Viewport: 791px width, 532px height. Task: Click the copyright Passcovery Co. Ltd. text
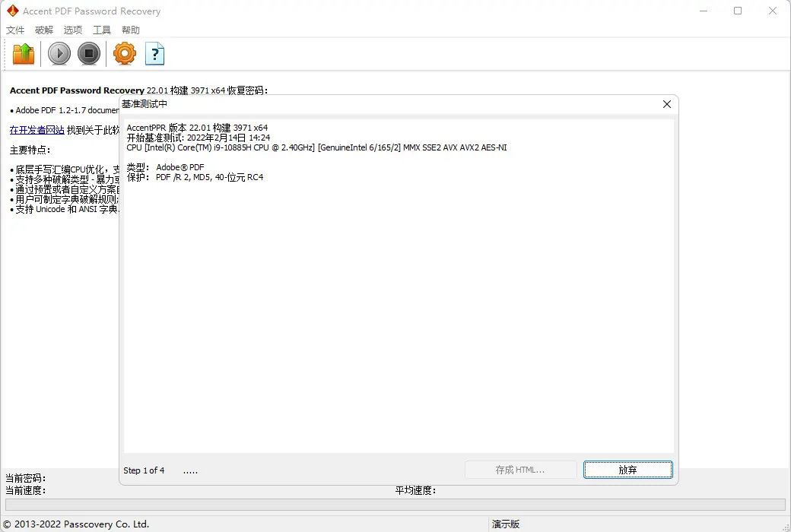(x=76, y=524)
